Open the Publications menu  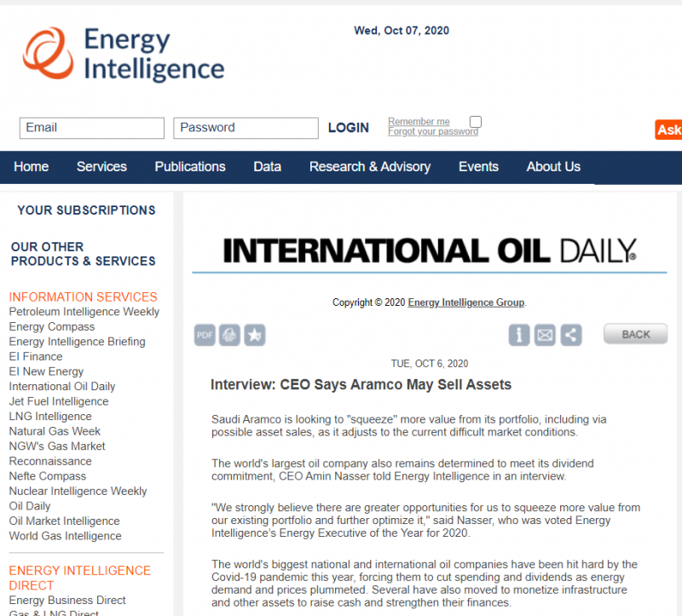(x=190, y=167)
